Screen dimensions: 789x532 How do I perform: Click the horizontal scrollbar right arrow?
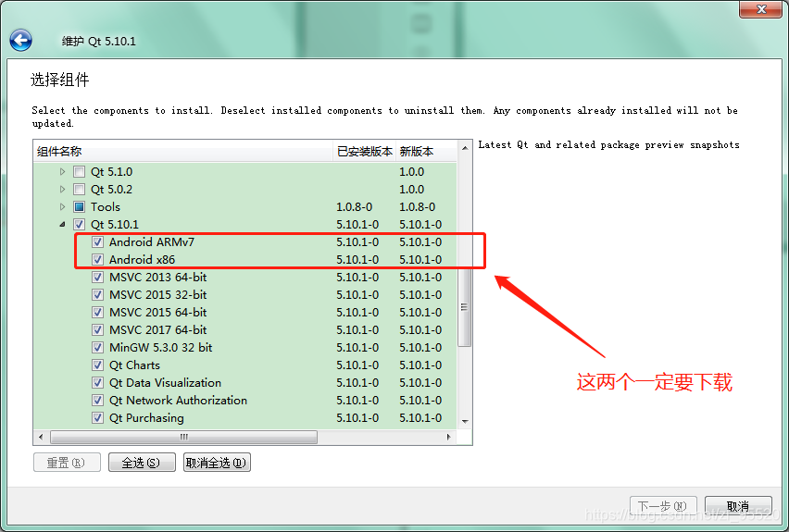[x=449, y=437]
